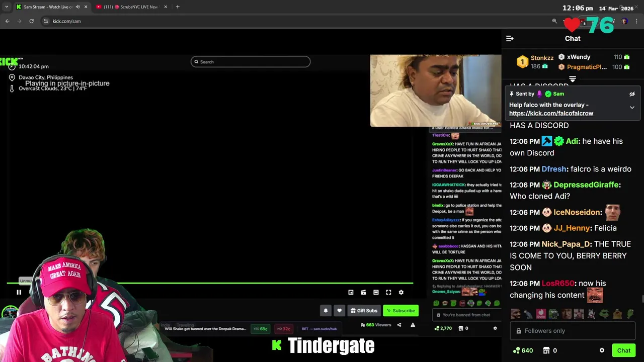Click the 'Will Shako get banned' prediction text

coord(205,329)
